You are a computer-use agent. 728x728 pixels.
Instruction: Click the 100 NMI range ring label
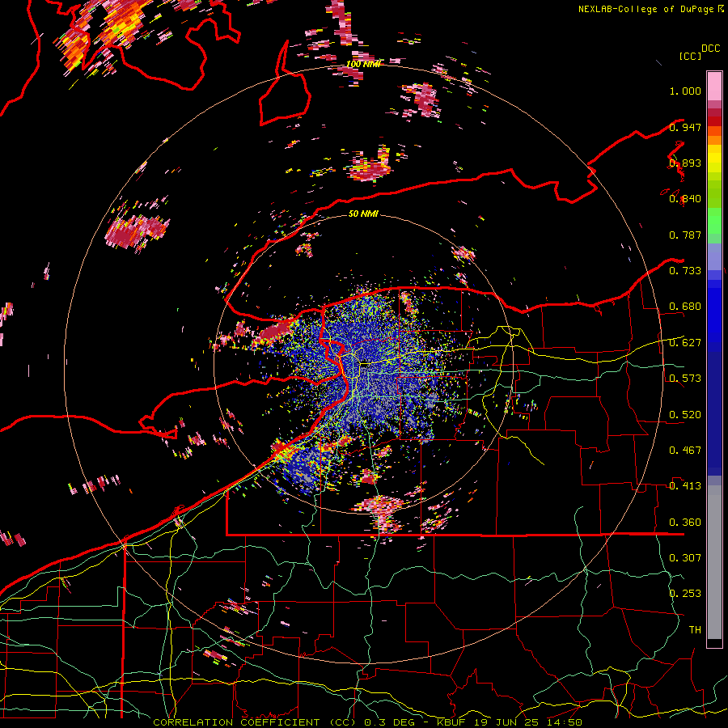(363, 64)
